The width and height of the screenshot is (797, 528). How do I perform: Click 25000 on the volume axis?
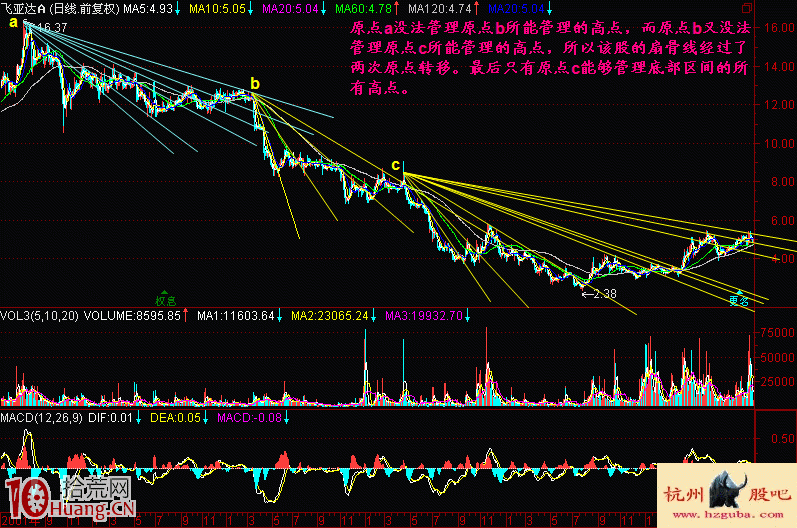click(777, 381)
